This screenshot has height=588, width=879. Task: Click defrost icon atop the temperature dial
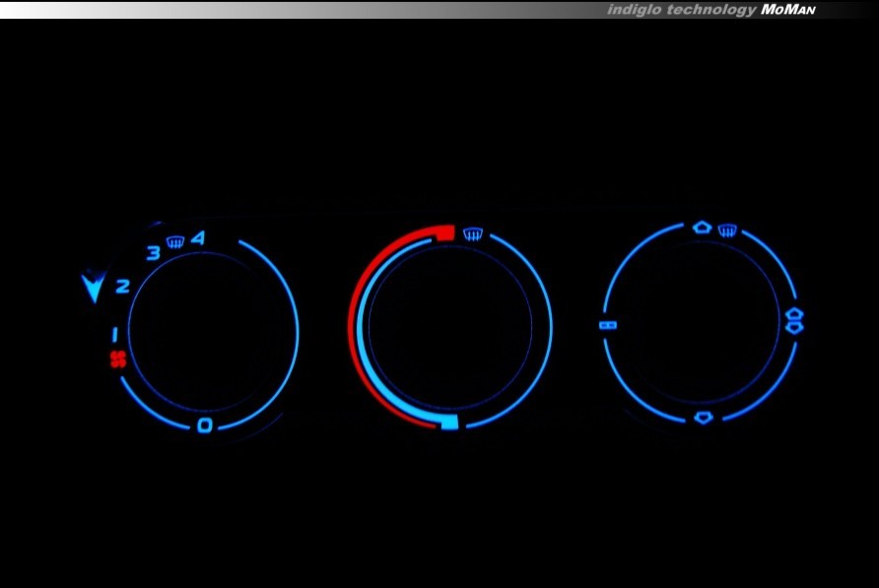coord(473,233)
